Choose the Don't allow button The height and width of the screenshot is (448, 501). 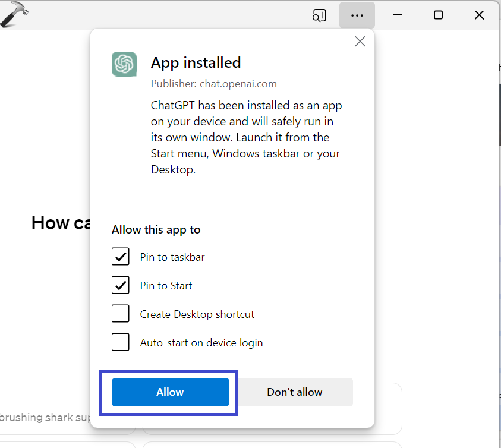tap(295, 392)
